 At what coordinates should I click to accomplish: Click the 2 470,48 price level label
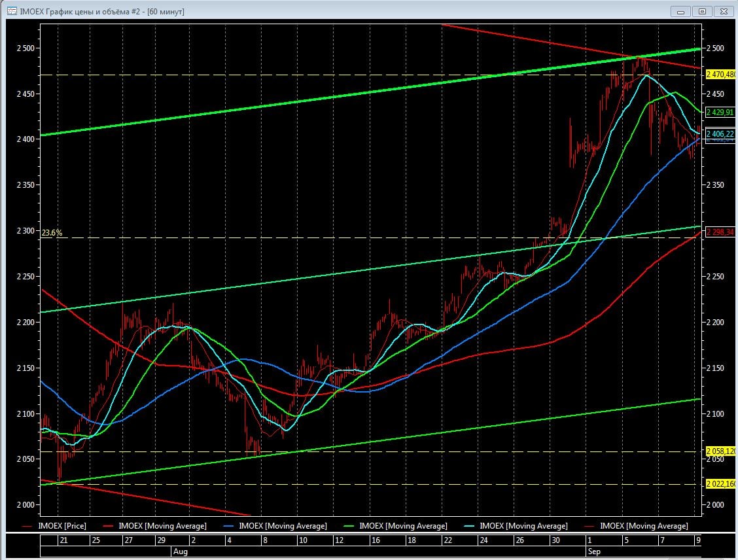tap(721, 75)
